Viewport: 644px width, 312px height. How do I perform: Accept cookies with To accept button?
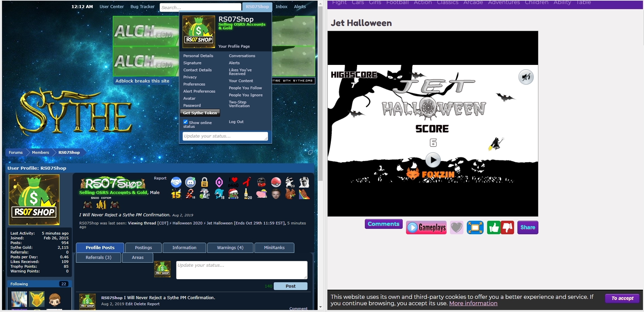(622, 298)
